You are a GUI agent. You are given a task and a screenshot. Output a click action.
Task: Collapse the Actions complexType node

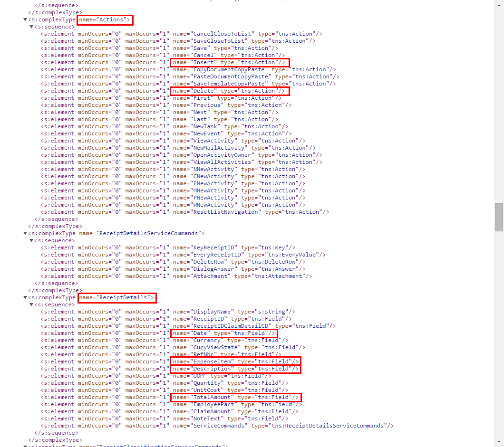[25, 19]
